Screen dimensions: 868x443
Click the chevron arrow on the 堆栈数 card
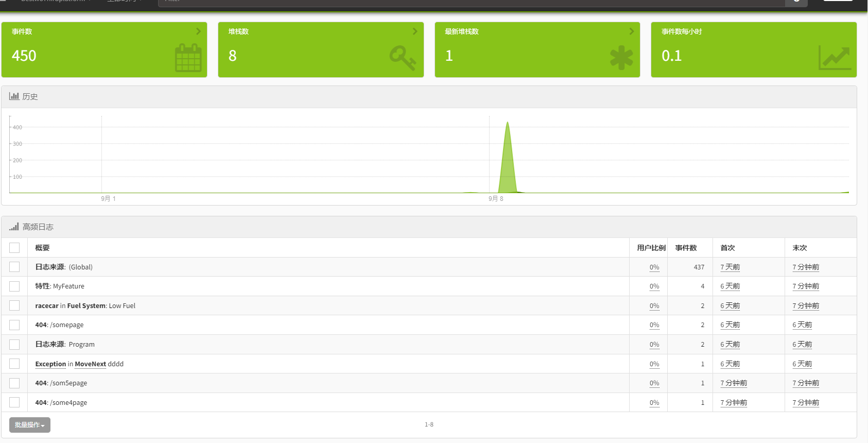[415, 31]
